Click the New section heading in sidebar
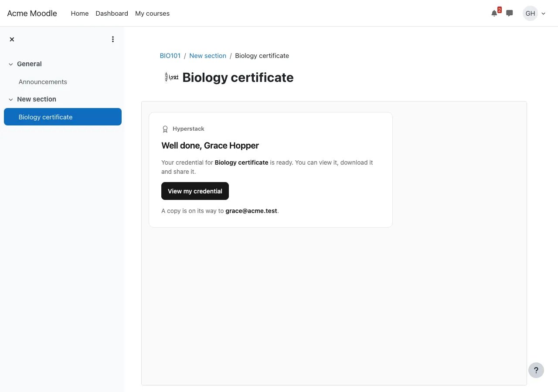 point(37,99)
